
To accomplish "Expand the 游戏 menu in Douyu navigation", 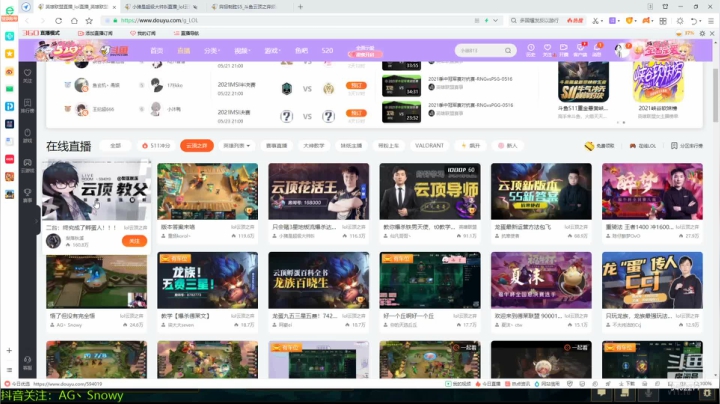I will [x=272, y=50].
